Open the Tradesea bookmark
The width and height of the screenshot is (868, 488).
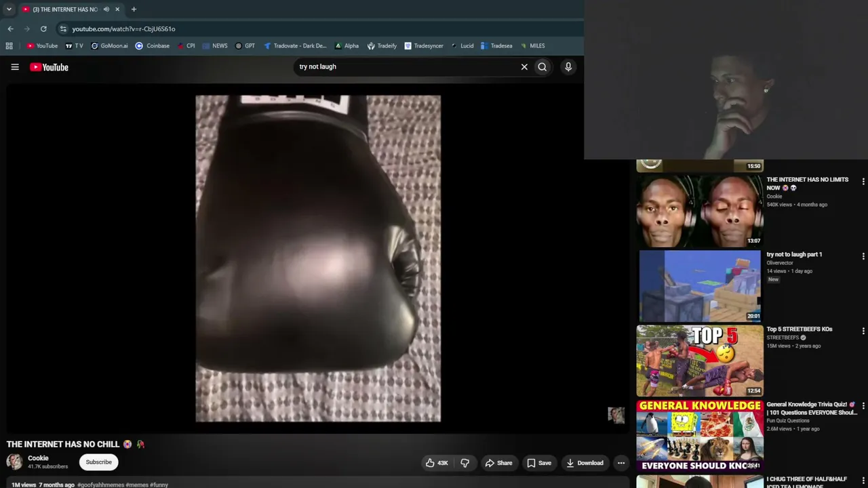[x=496, y=46]
